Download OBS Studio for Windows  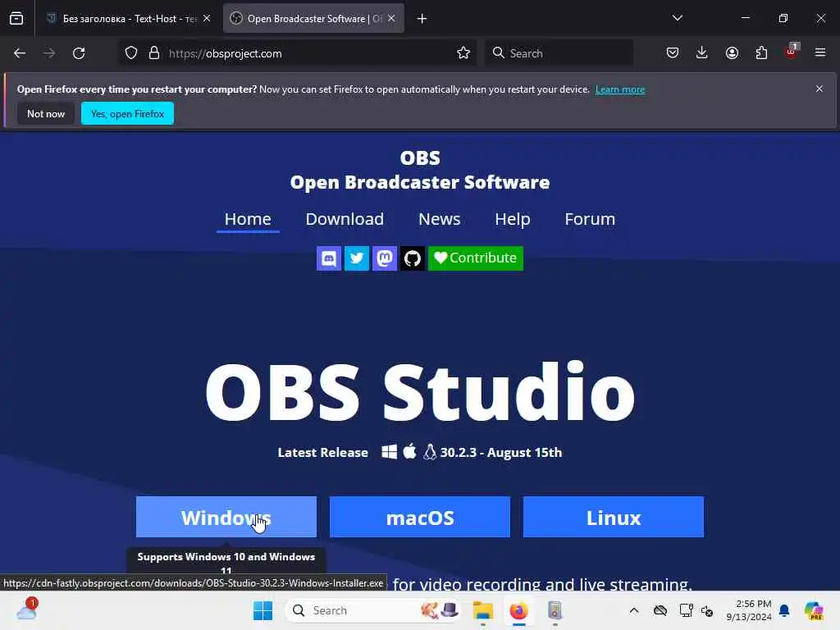(x=226, y=517)
